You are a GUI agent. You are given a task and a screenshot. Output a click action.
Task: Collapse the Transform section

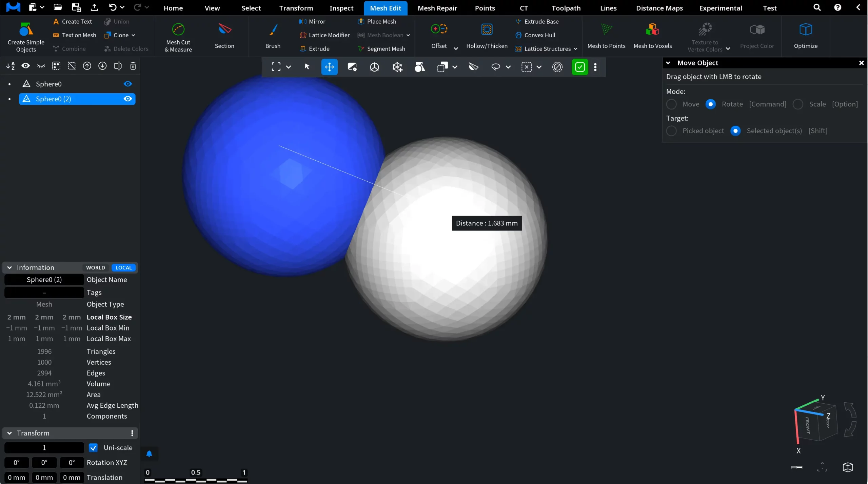coord(9,433)
